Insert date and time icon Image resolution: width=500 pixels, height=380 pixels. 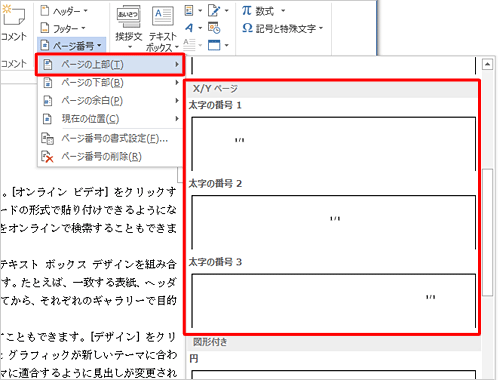(x=214, y=28)
